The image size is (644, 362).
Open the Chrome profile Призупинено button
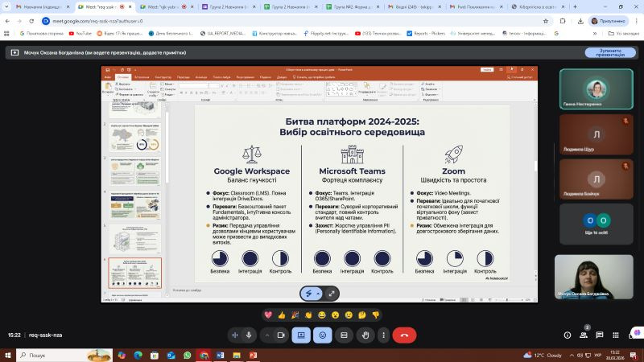(x=609, y=21)
